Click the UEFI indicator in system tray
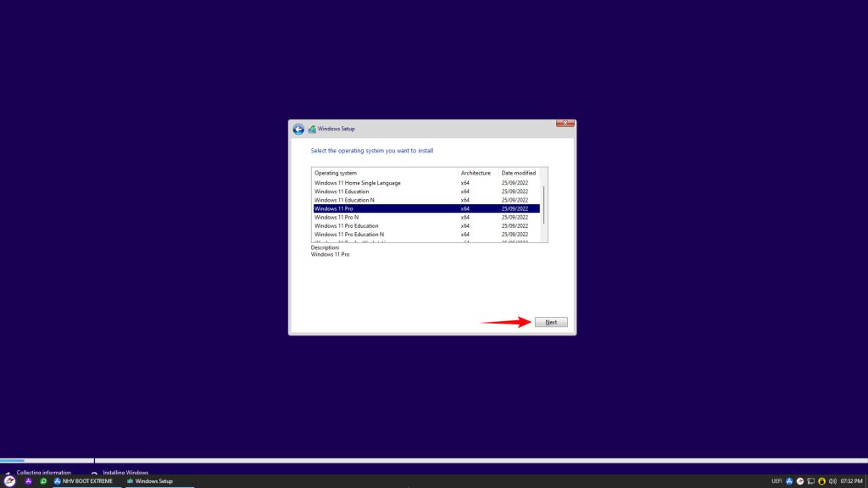Screen dimensions: 868x488 click(x=776, y=481)
